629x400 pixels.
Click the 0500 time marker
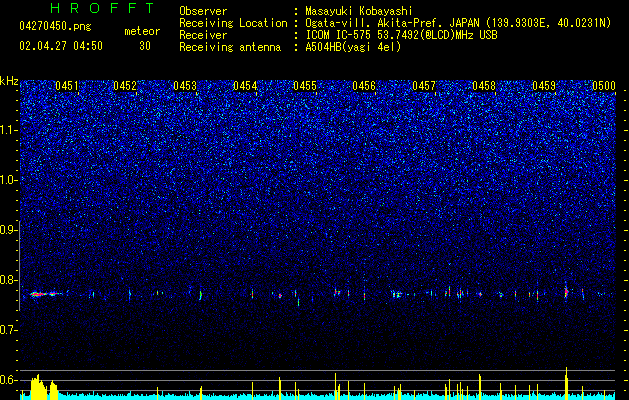(x=604, y=86)
